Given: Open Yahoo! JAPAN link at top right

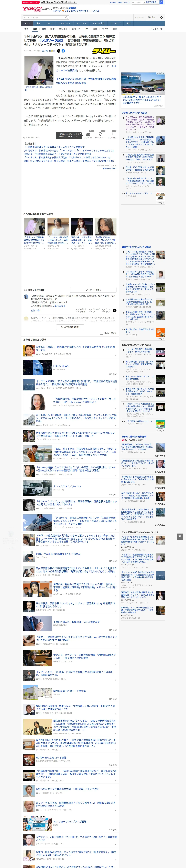Looking at the screenshot, I should click(116, 2).
